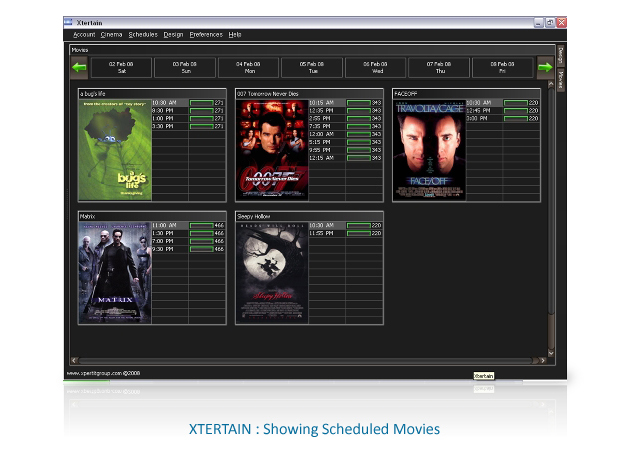Click the horizontal scrollbar left arrow
The width and height of the screenshot is (640, 453).
74,360
